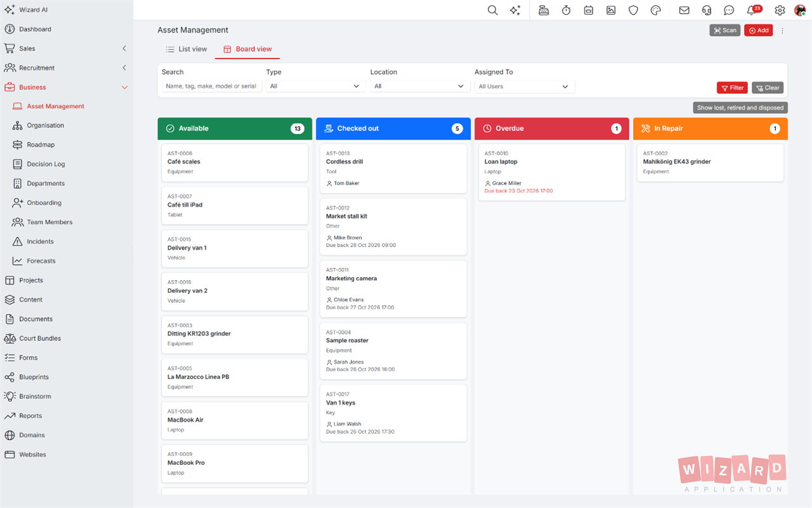Open the stopwatch timer icon
Image resolution: width=812 pixels, height=508 pixels.
(566, 10)
